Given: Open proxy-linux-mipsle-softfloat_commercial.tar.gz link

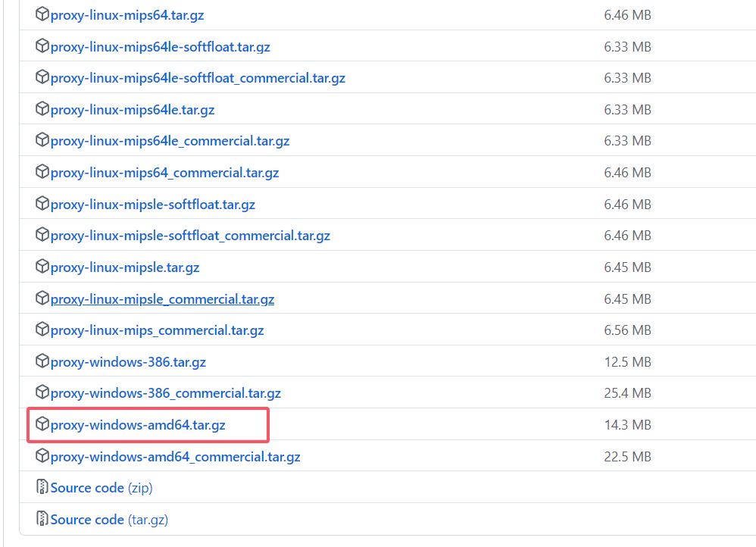Looking at the screenshot, I should click(x=190, y=236).
